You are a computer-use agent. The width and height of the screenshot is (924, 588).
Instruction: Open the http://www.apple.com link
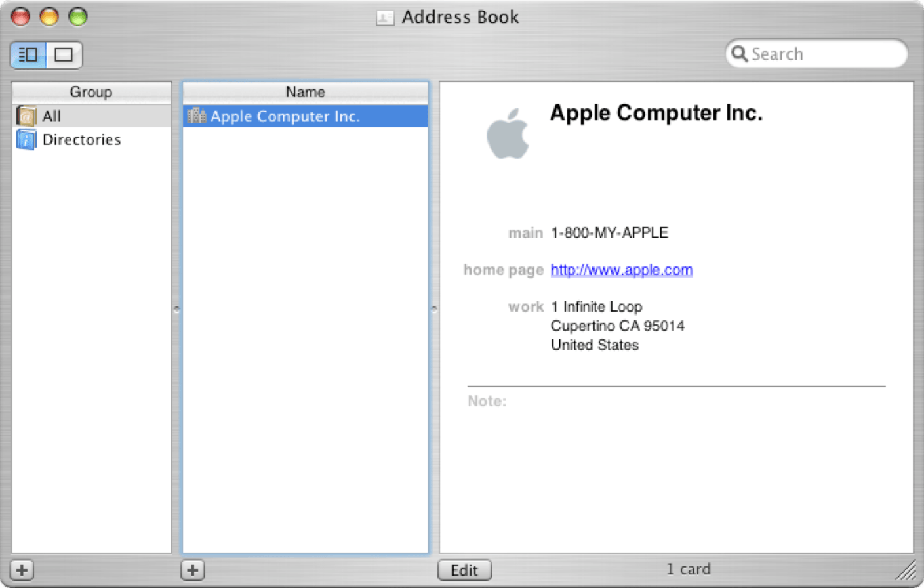(x=622, y=270)
